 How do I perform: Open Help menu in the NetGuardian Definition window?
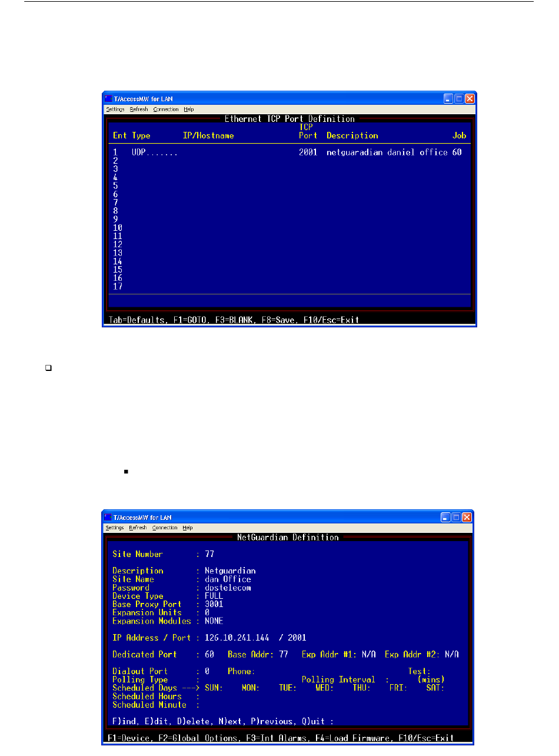[188, 528]
